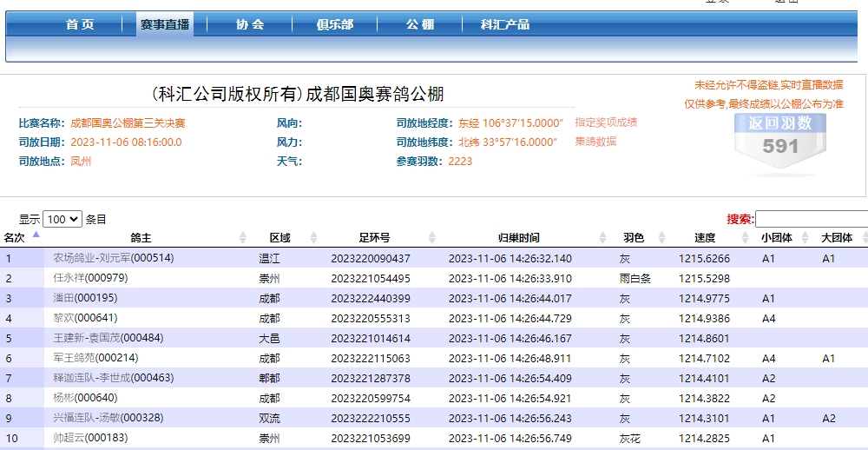Image resolution: width=868 pixels, height=450 pixels.
Task: Click the 大团体 column header
Action: click(836, 237)
